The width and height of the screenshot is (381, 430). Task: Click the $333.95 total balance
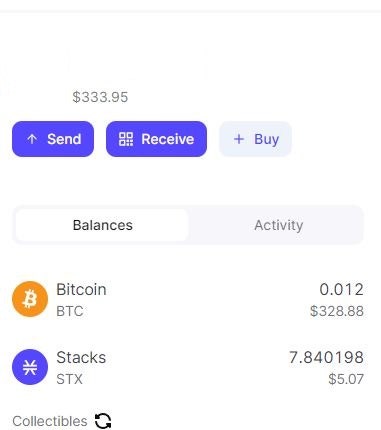(x=100, y=97)
